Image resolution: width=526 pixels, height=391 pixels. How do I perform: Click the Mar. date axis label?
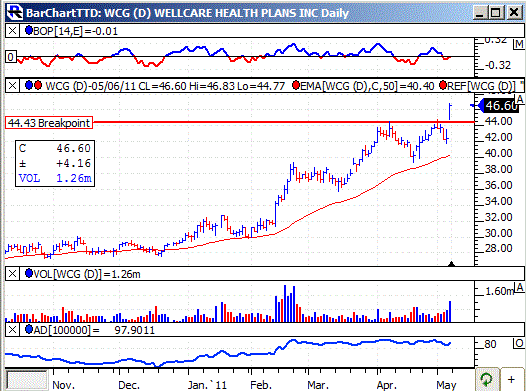tap(318, 385)
